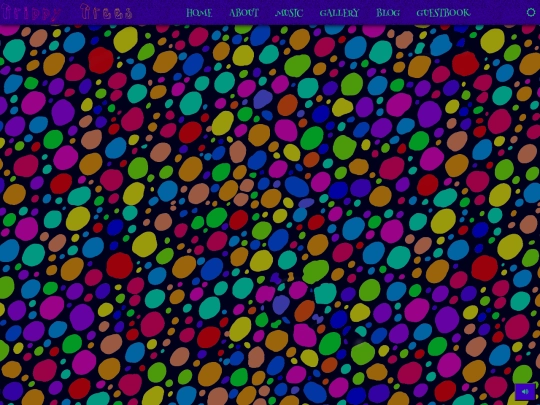Click the Trippy Trees site logo
Screen dimensions: 540x405
(67, 12)
